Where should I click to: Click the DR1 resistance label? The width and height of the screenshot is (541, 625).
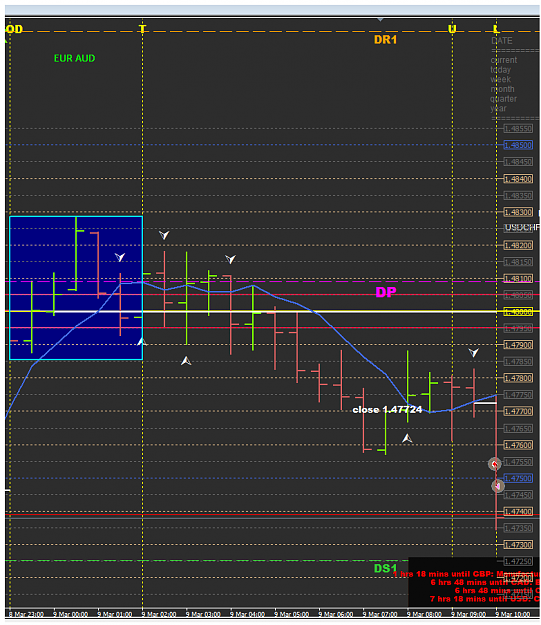(386, 39)
